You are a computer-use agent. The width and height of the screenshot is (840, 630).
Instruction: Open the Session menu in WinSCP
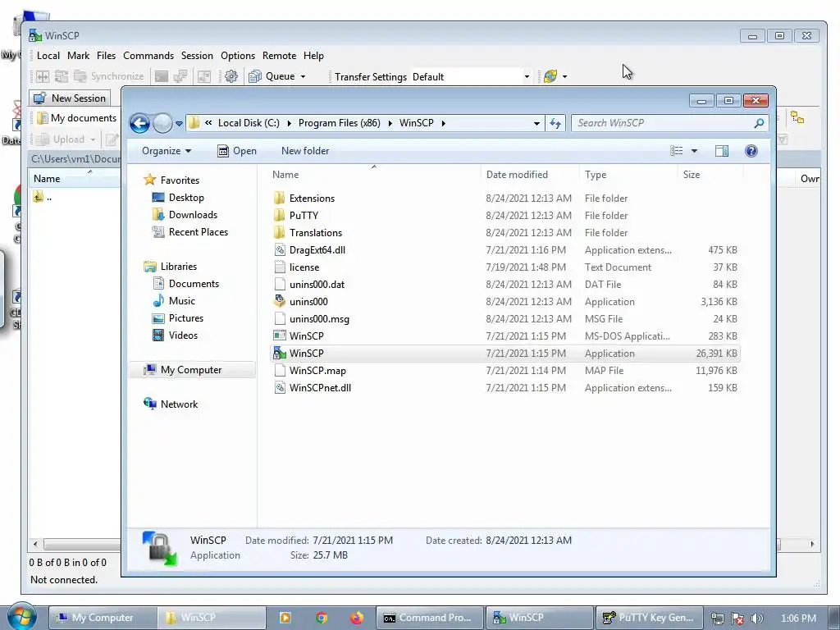[197, 56]
